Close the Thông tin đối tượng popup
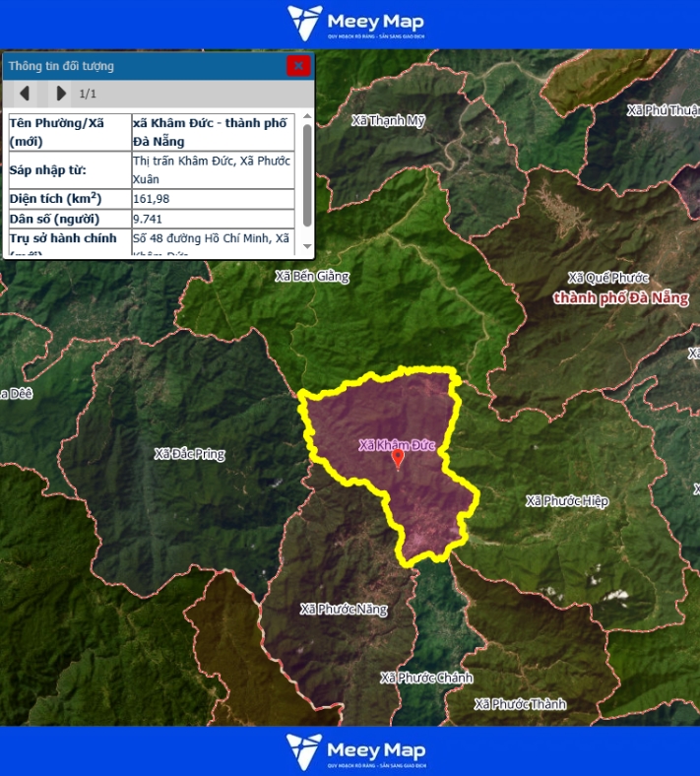The width and height of the screenshot is (700, 776). (298, 66)
